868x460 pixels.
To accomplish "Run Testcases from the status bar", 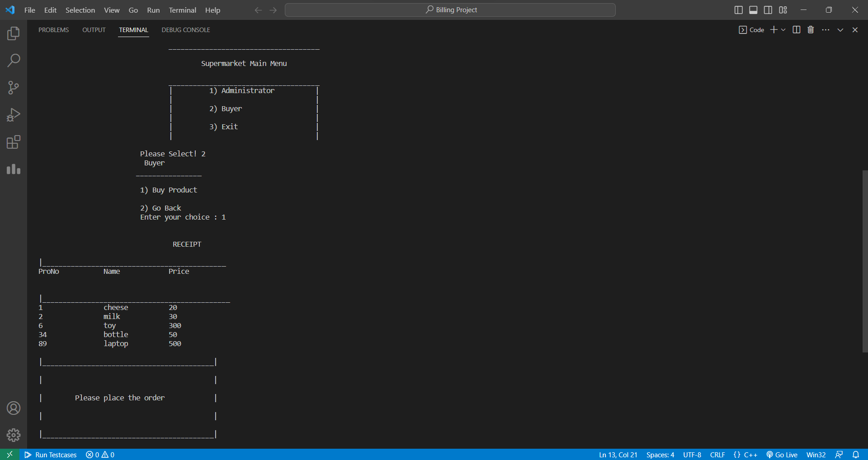I will (x=51, y=455).
